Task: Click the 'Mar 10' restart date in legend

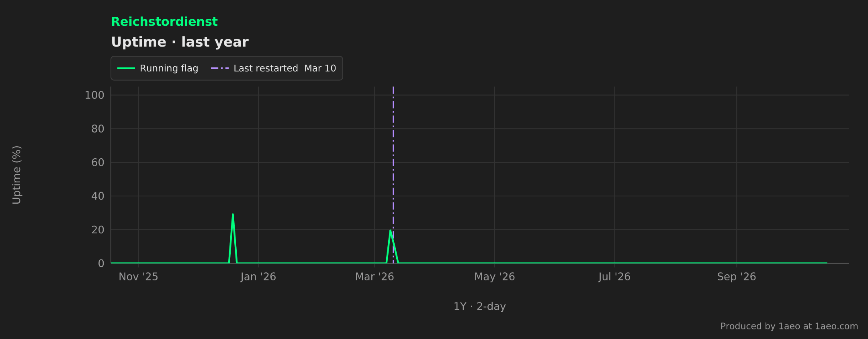Action: [320, 68]
